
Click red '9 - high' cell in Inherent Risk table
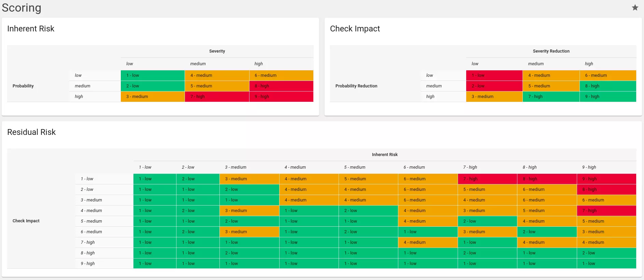[x=281, y=97]
